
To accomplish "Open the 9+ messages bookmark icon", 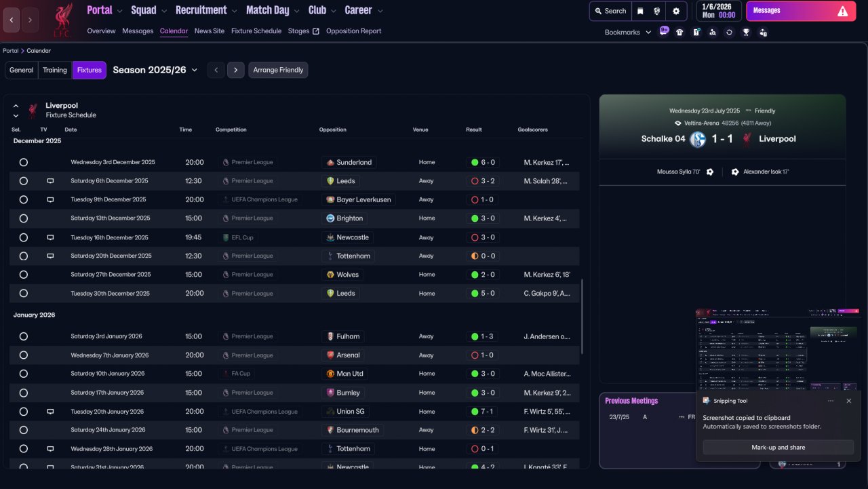I will [664, 31].
